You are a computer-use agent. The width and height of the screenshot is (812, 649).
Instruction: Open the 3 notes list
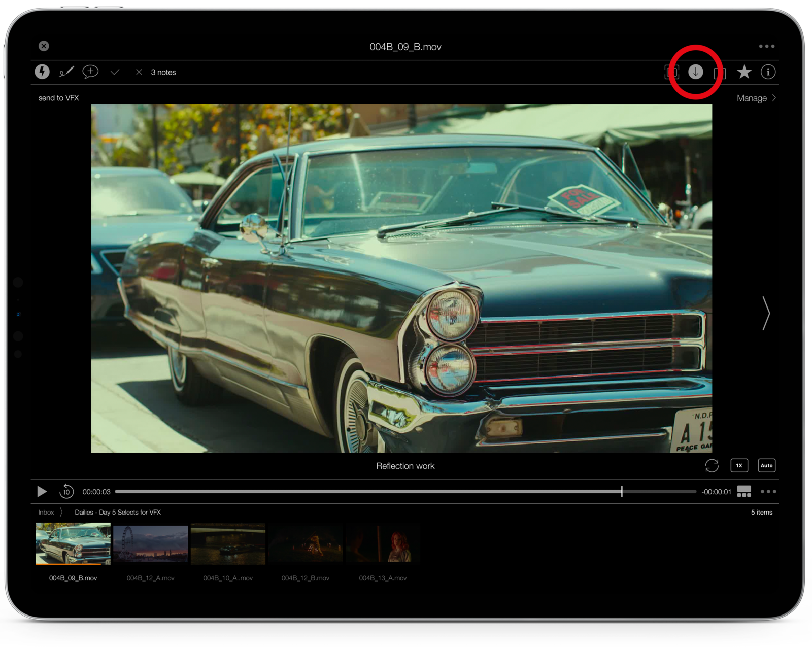point(163,72)
